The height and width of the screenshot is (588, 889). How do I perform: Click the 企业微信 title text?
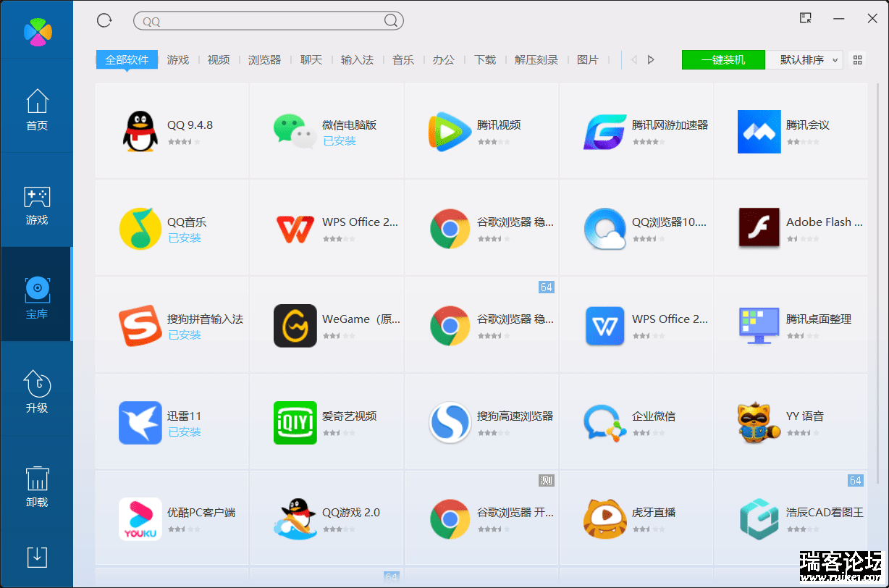[654, 416]
